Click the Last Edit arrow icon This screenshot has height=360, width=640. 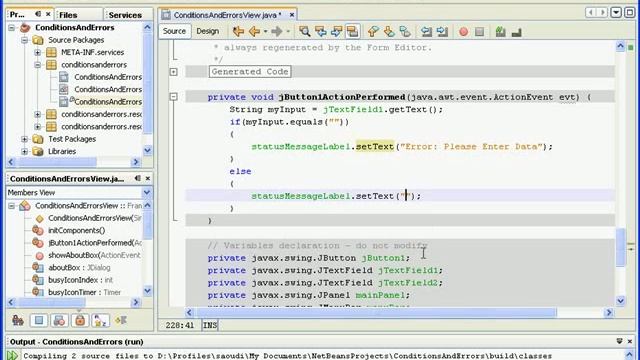238,31
